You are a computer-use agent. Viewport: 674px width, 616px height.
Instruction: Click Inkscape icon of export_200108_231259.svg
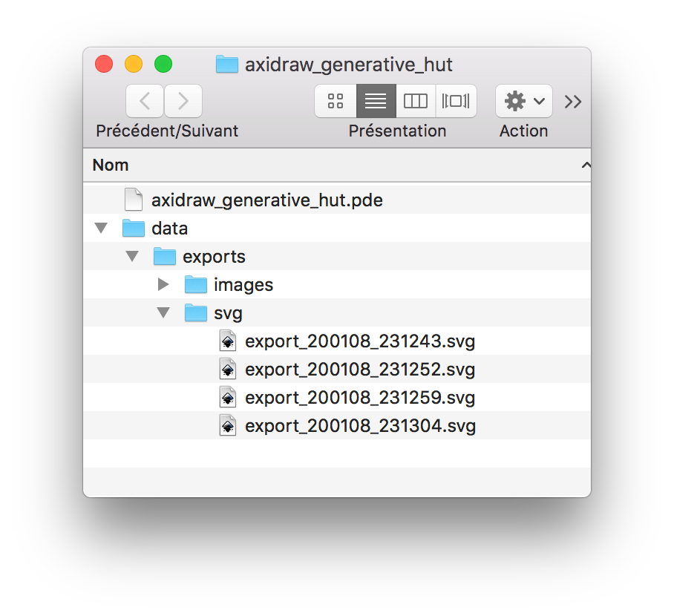(228, 398)
